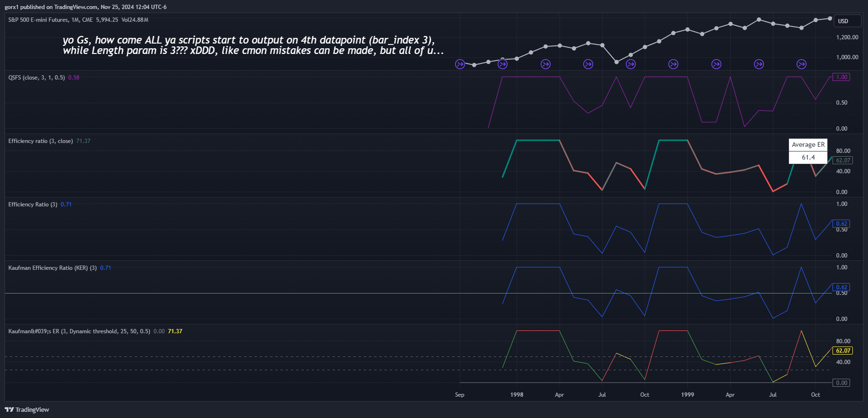Click the yellow 71.37 value in Kaufman's ER legend

pyautogui.click(x=175, y=331)
